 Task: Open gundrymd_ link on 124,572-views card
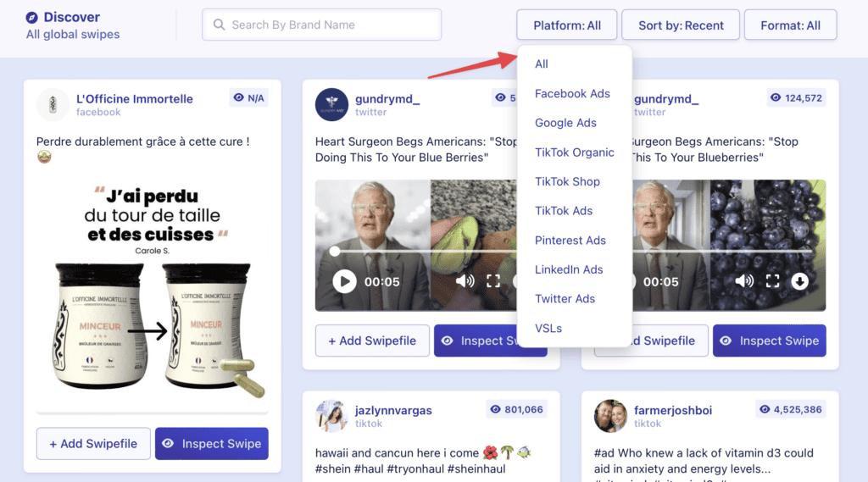click(x=666, y=99)
